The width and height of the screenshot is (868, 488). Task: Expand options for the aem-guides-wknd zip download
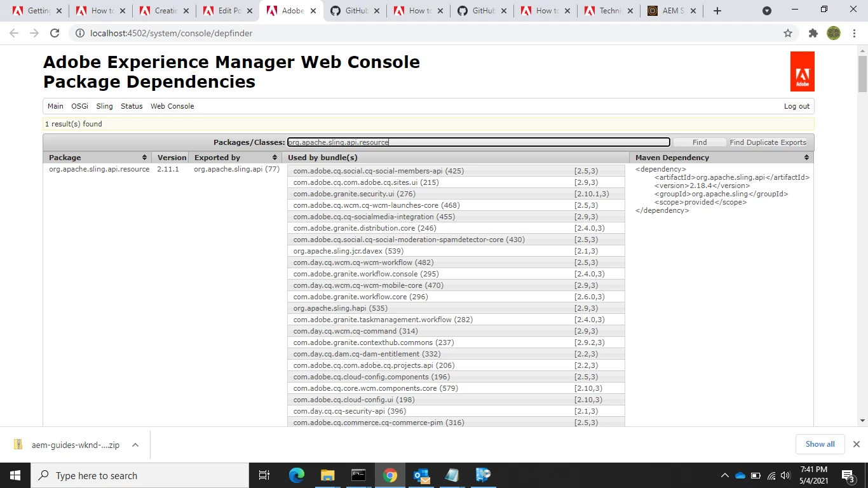coord(135,445)
